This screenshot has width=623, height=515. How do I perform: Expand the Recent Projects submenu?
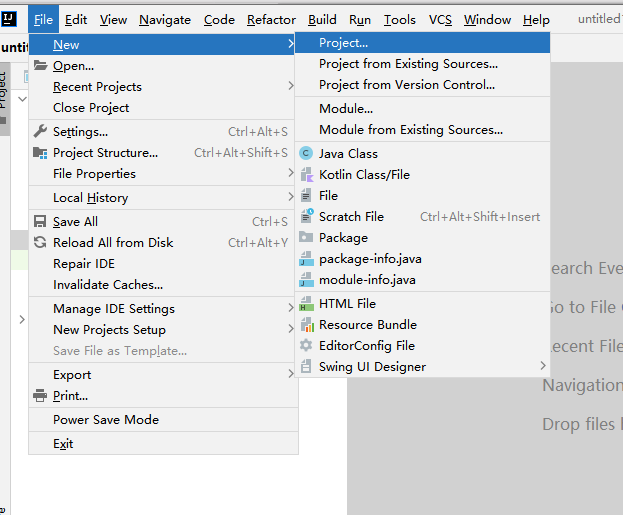click(97, 87)
